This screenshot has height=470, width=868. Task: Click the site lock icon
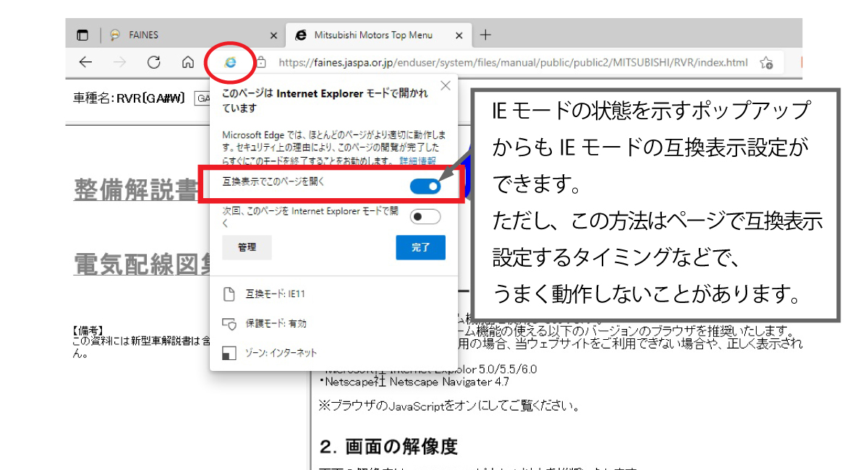(x=262, y=62)
